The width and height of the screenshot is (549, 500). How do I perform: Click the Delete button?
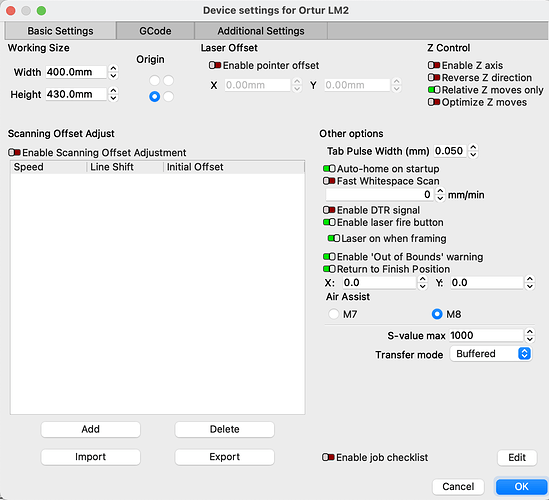[x=224, y=429]
